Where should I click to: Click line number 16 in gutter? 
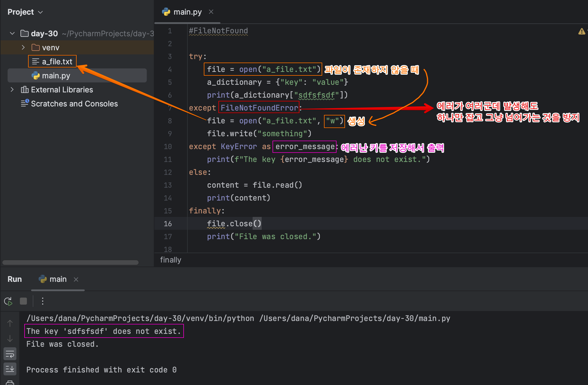tap(168, 224)
